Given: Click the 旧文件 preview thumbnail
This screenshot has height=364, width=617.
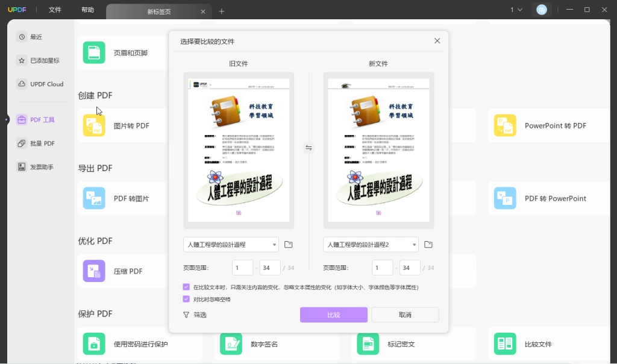Looking at the screenshot, I should pyautogui.click(x=239, y=150).
